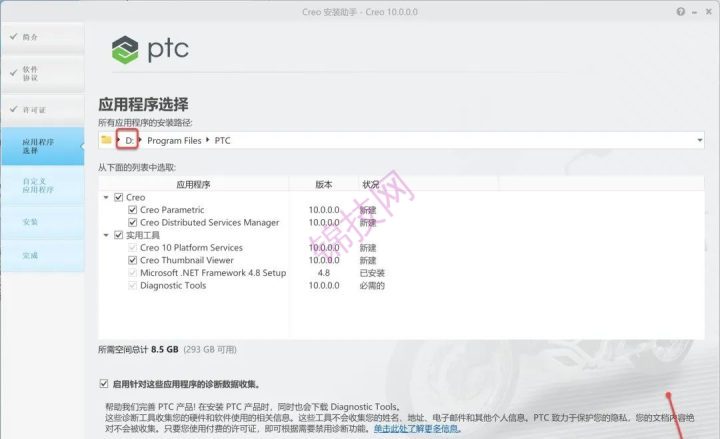The image size is (720, 439).
Task: Select the Diagnostic Tools row label
Action: pyautogui.click(x=173, y=285)
